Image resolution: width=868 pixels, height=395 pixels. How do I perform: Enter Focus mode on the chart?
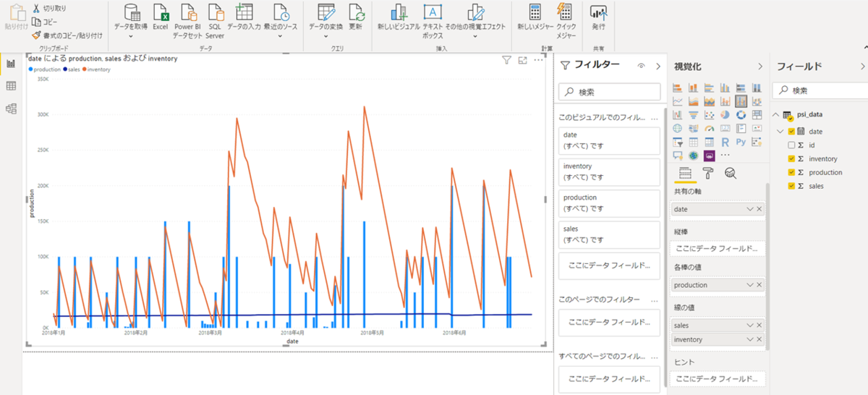click(x=522, y=61)
